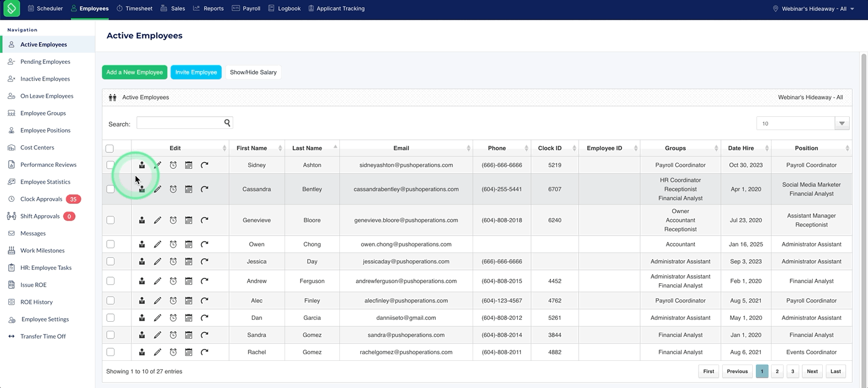The height and width of the screenshot is (388, 868).
Task: Sort table by Clock ID column
Action: point(554,148)
